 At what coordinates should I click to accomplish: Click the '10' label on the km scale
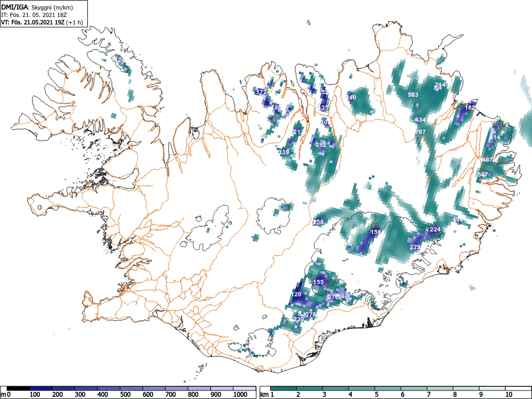click(509, 395)
